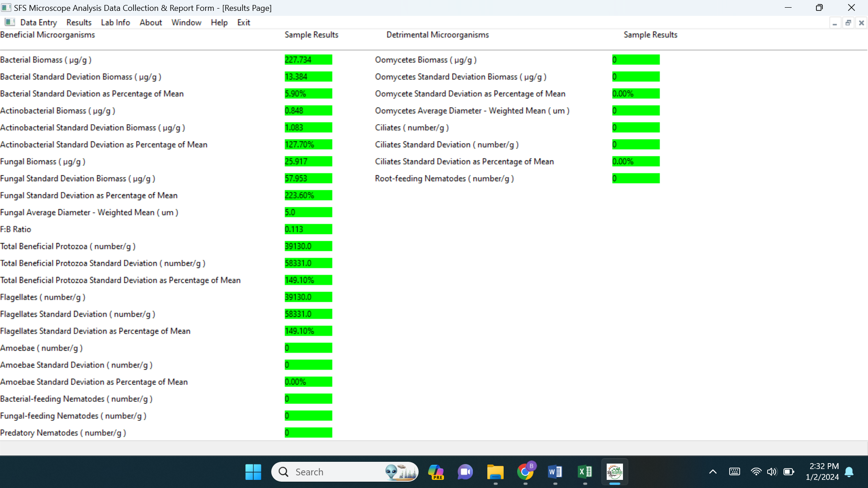
Task: Click Ciliates Standard Deviation as Percentage value 0.00%
Action: [x=636, y=161]
